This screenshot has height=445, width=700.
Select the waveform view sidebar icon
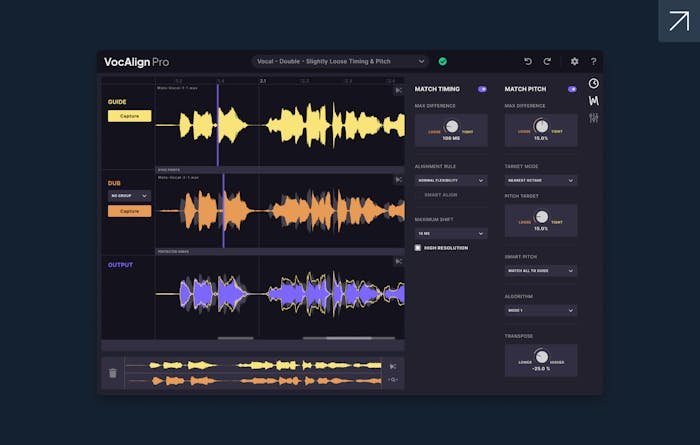tap(593, 101)
